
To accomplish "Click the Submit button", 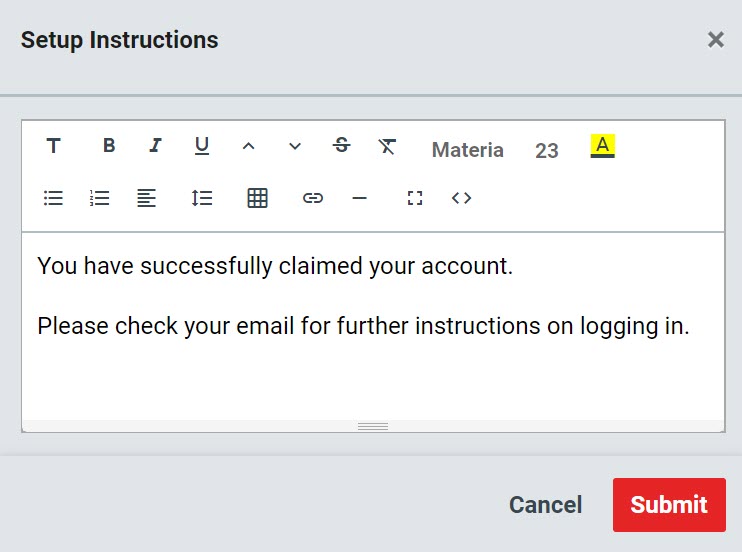I will tap(669, 505).
